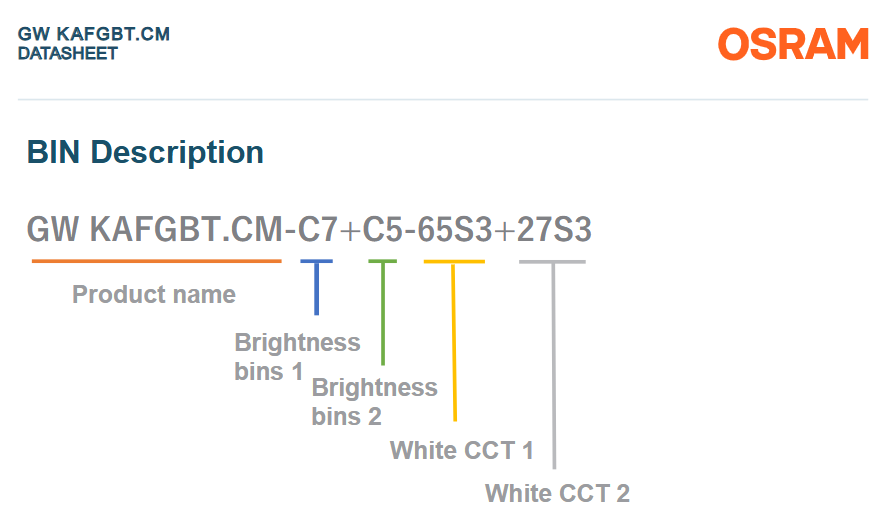The image size is (884, 530).
Task: Click the Brightness bins 2 label
Action: click(x=374, y=402)
